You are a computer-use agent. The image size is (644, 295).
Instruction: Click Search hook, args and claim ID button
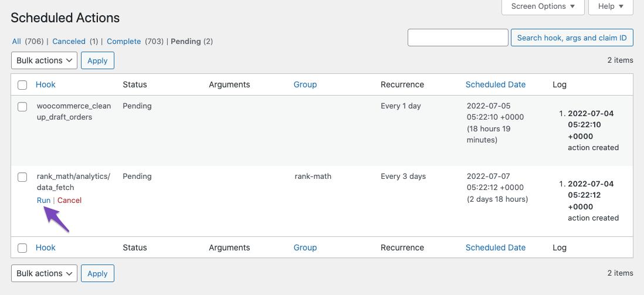572,38
